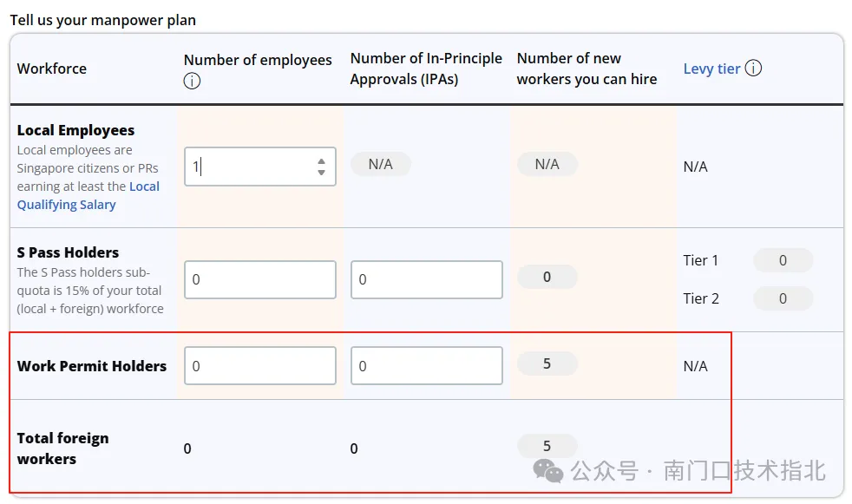Click the Tier 1 levy value badge
The image size is (852, 504).
point(782,260)
